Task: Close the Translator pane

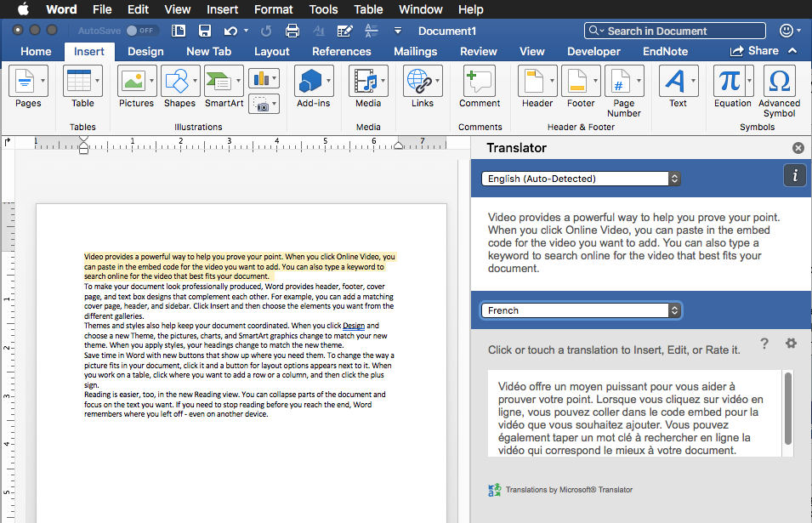Action: coord(798,148)
